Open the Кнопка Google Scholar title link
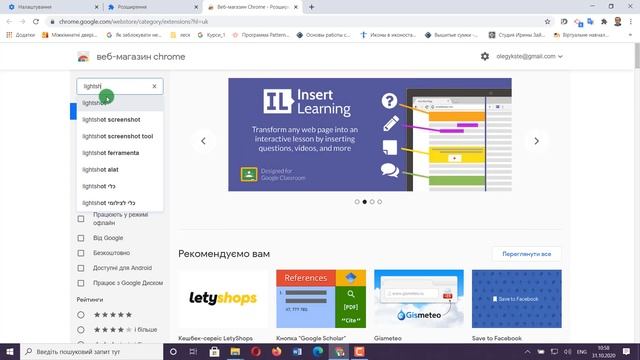The image size is (640, 360). click(x=311, y=338)
